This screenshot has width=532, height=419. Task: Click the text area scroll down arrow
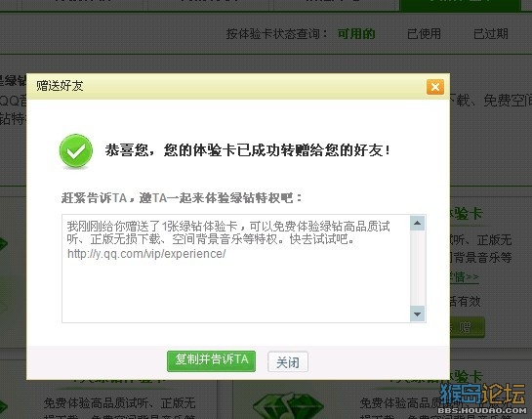(x=418, y=314)
